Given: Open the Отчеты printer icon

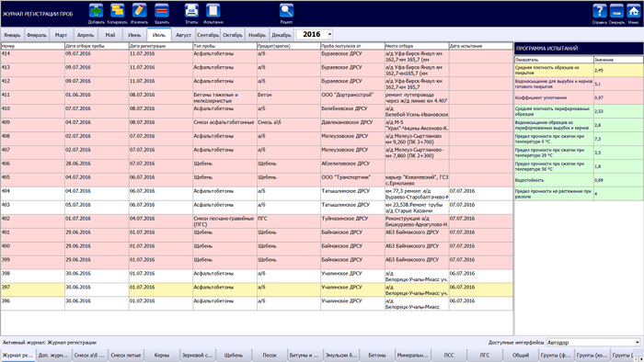Looking at the screenshot, I should 191,11.
